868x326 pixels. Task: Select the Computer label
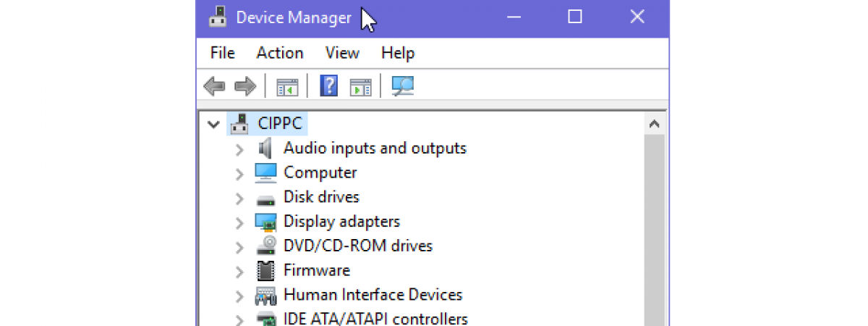[320, 172]
